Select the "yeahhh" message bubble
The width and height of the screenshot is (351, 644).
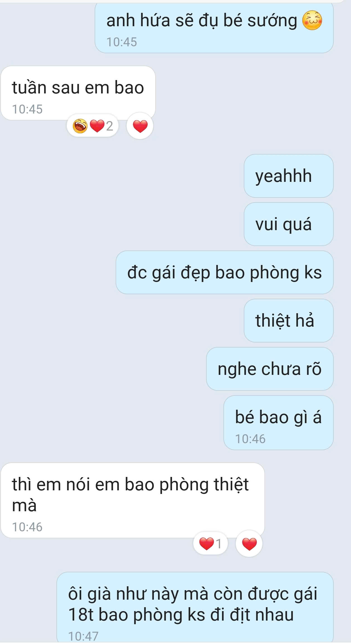(x=289, y=176)
